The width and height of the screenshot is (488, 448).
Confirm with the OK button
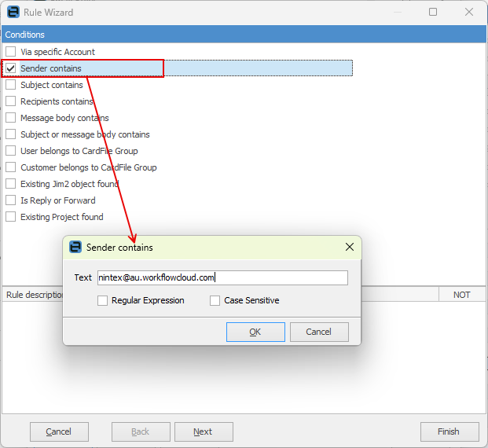(255, 332)
